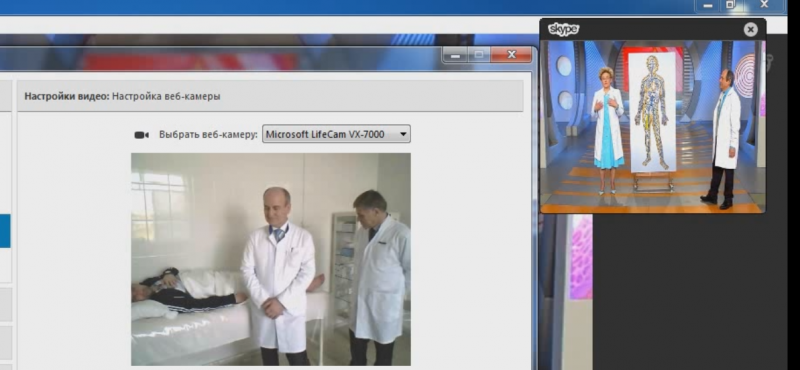Viewport: 800px width, 370px height.
Task: Click the local webcam preview with two doctors
Action: [x=271, y=259]
